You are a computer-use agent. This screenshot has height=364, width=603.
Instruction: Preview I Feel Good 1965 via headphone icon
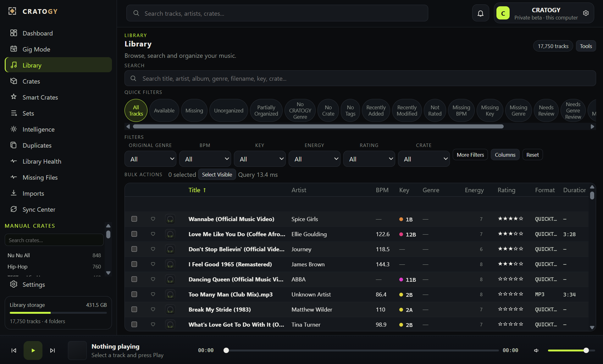click(x=170, y=264)
